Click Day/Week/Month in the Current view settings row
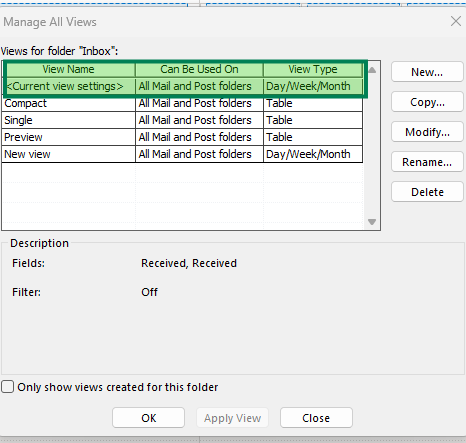 pyautogui.click(x=313, y=86)
